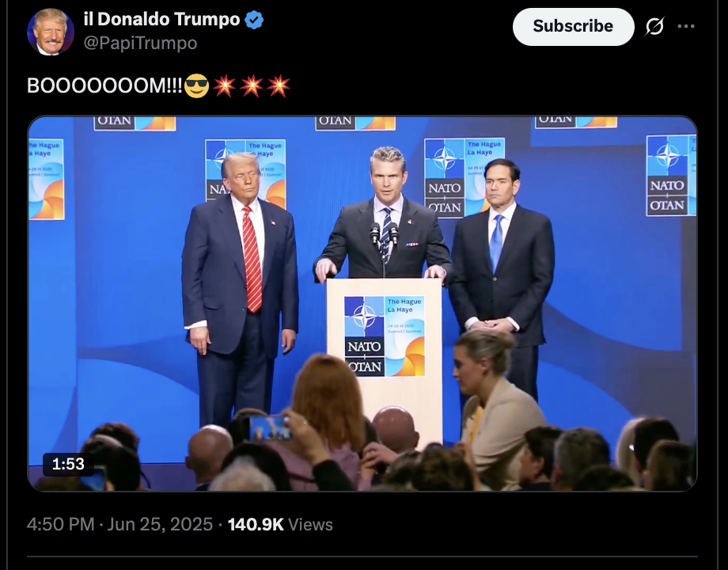Open the post timestamp 4:50 PM Jun 25, 2025
This screenshot has height=570, width=728.
119,524
